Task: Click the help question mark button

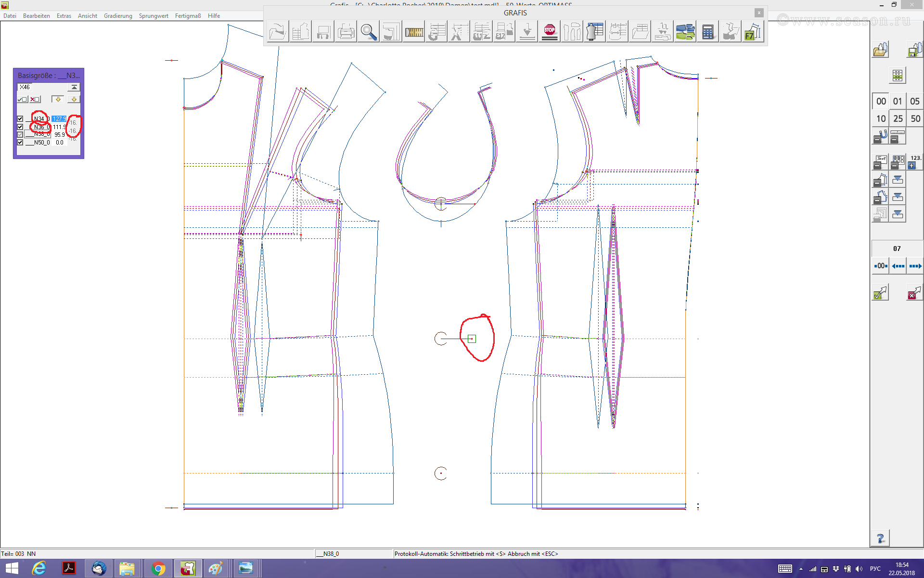Action: point(880,538)
